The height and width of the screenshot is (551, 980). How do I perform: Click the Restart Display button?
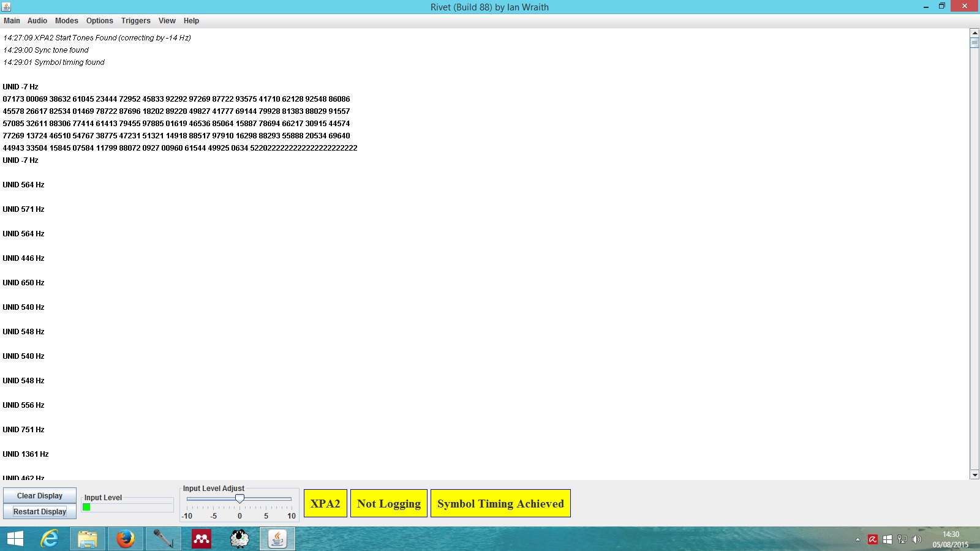[x=40, y=512]
